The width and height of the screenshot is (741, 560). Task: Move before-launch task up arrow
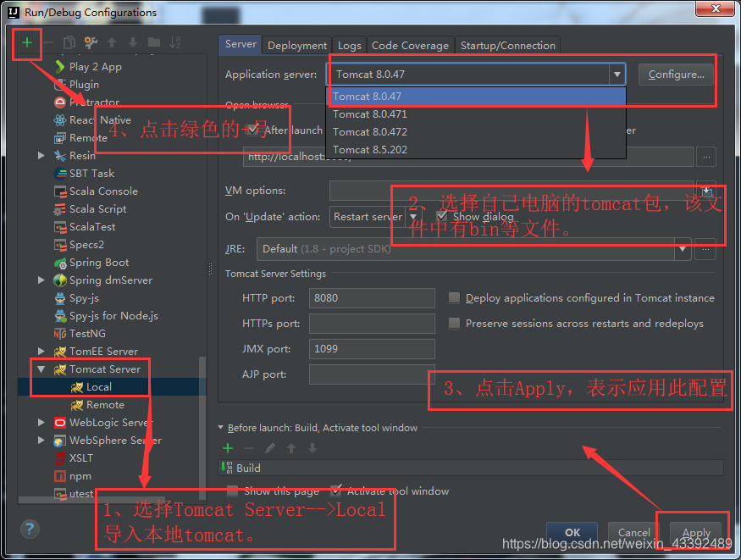[x=291, y=448]
